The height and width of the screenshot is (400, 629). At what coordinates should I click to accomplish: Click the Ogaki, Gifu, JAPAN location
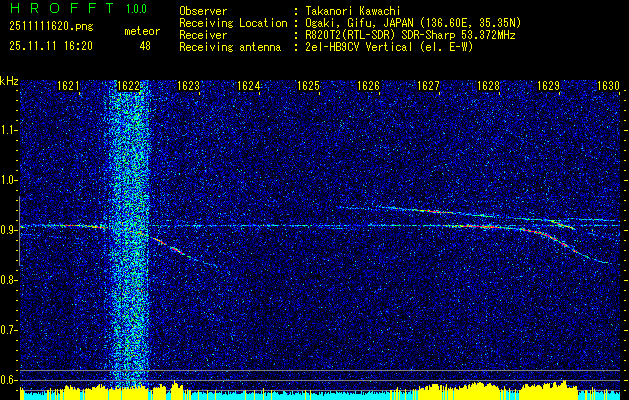click(413, 23)
